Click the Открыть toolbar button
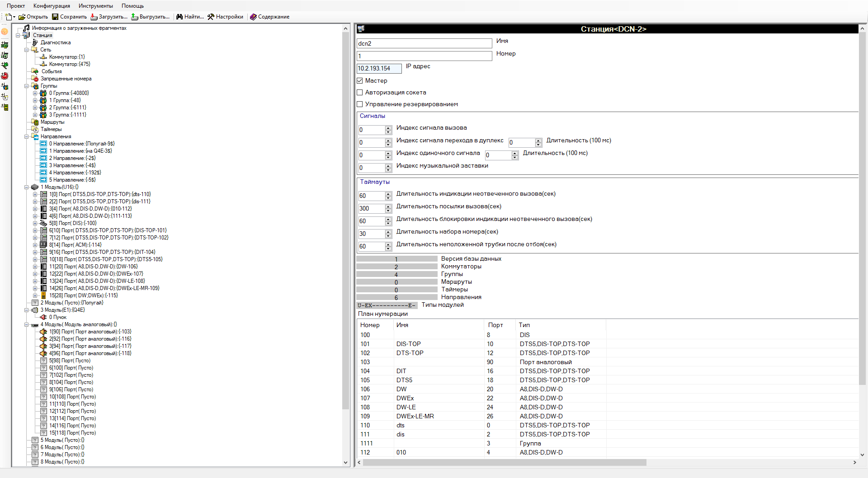 click(x=33, y=17)
